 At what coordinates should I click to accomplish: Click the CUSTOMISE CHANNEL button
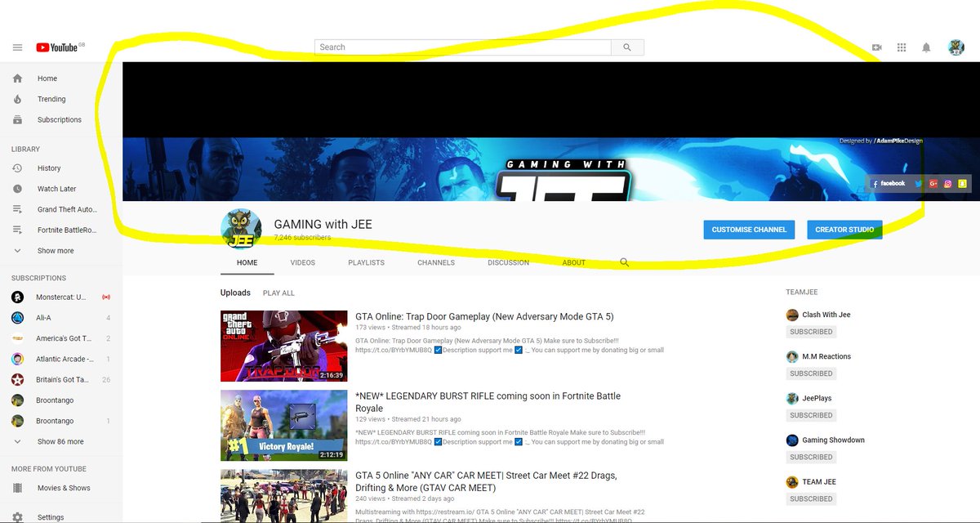click(x=749, y=230)
